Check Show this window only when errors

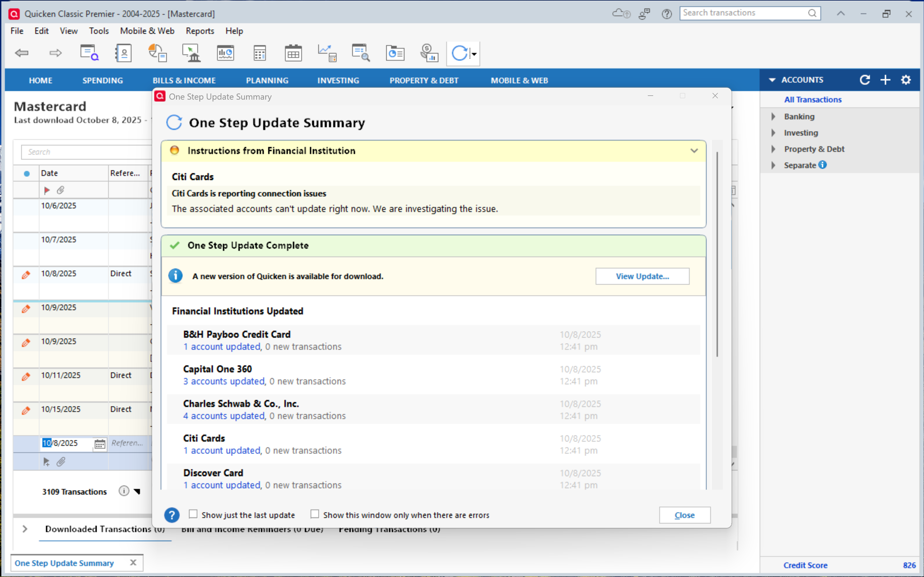point(315,514)
